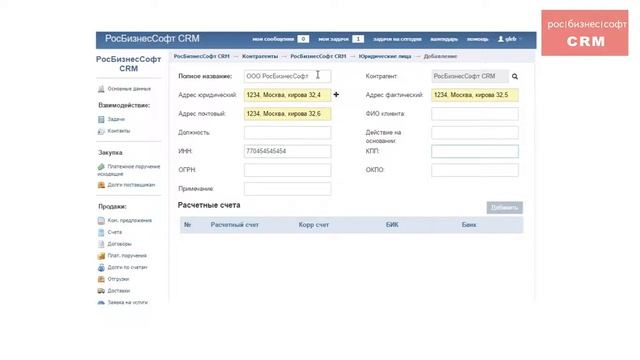This screenshot has width=640, height=360.
Task: Focus the Адрес почтовый field
Action: tap(288, 114)
